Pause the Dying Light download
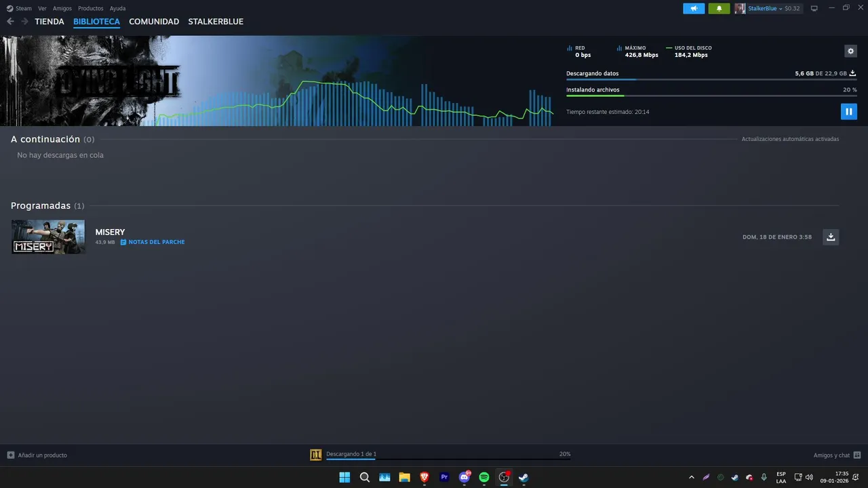868x488 pixels. point(848,112)
